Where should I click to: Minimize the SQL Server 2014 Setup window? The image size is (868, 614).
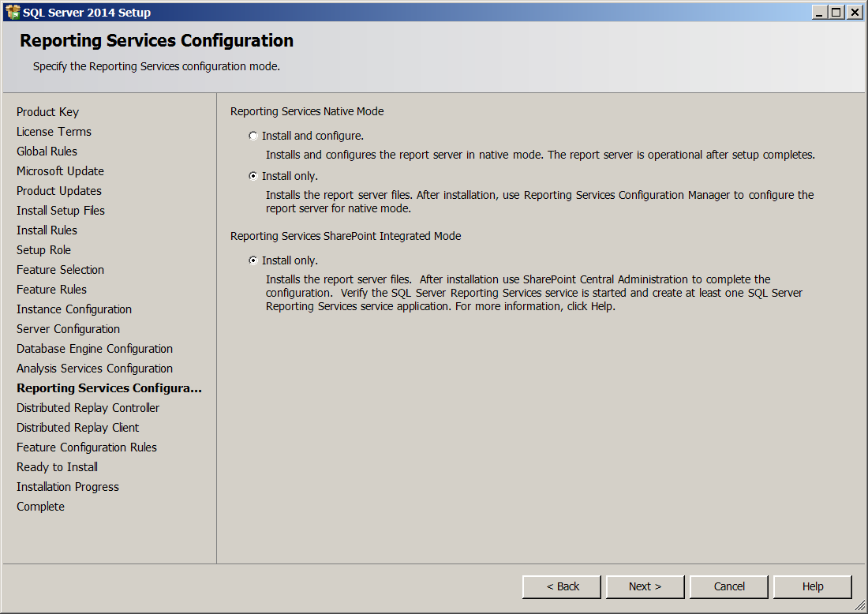click(820, 12)
